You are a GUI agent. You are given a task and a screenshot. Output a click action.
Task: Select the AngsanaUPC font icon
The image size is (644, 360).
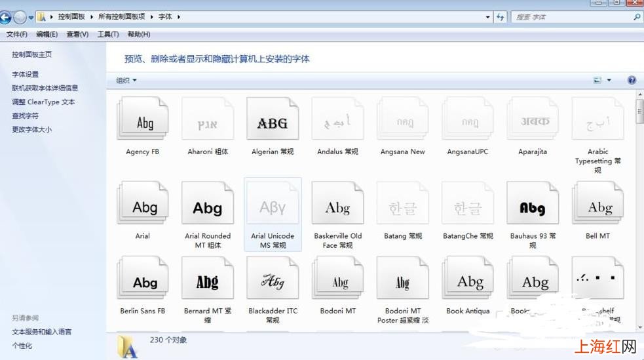tap(467, 118)
